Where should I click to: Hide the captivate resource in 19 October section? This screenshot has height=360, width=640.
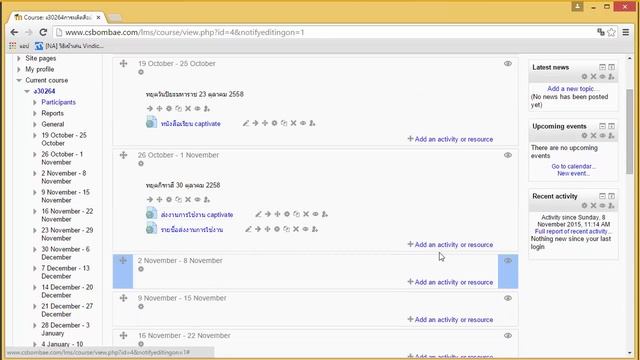tap(303, 123)
